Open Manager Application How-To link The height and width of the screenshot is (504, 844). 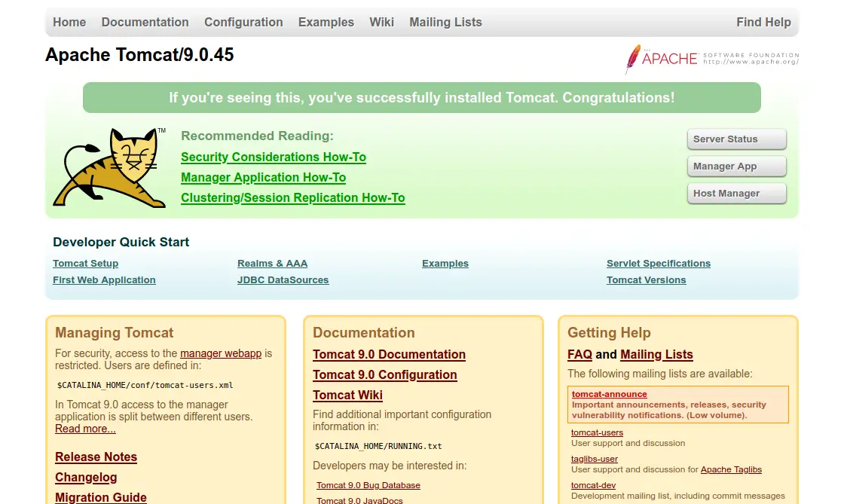(263, 178)
